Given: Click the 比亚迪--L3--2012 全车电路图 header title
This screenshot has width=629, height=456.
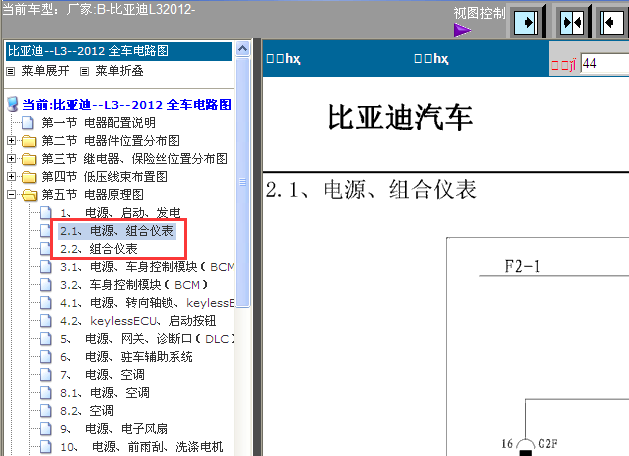Looking at the screenshot, I should [x=88, y=51].
